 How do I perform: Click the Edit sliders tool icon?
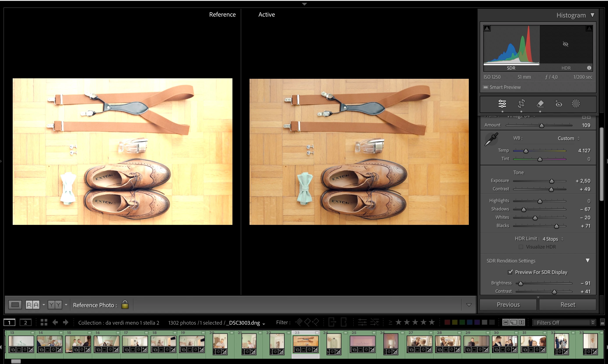pos(502,104)
